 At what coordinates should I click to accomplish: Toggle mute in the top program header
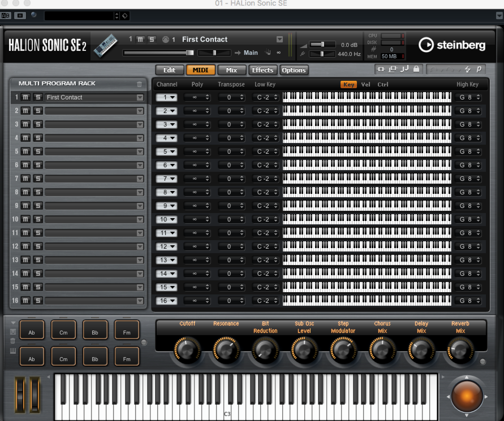(140, 39)
